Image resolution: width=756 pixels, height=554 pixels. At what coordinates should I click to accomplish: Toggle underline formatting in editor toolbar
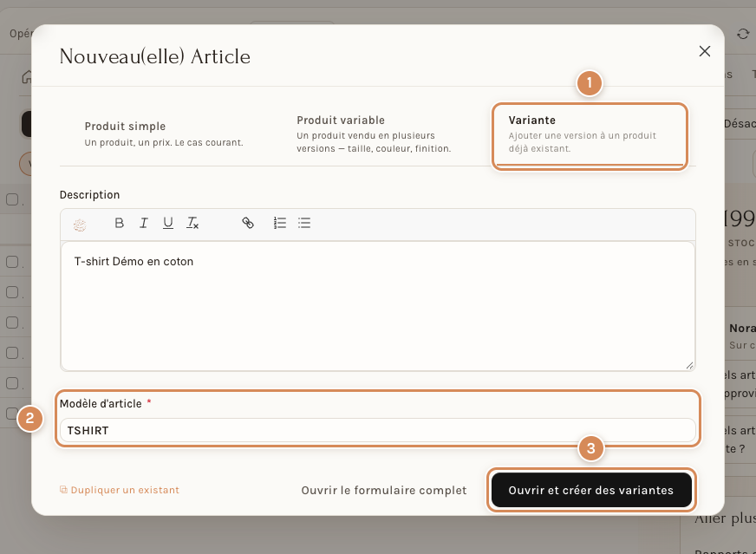pos(168,223)
